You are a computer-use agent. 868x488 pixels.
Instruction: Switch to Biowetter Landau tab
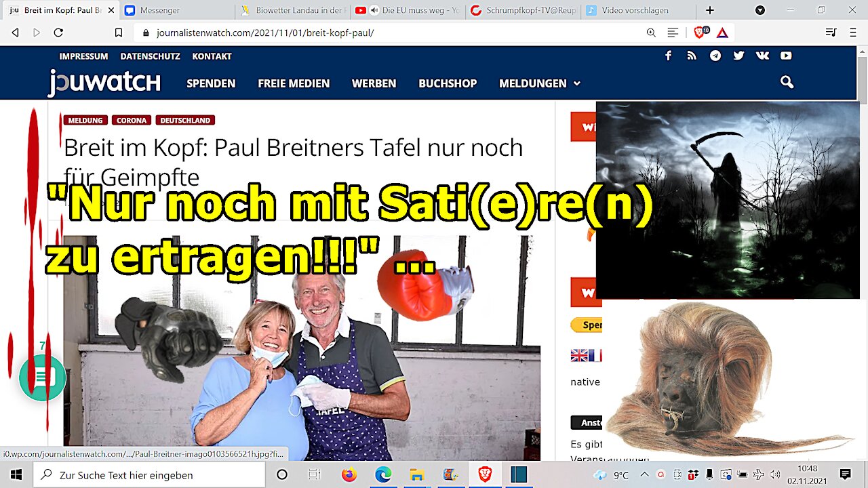coord(293,10)
